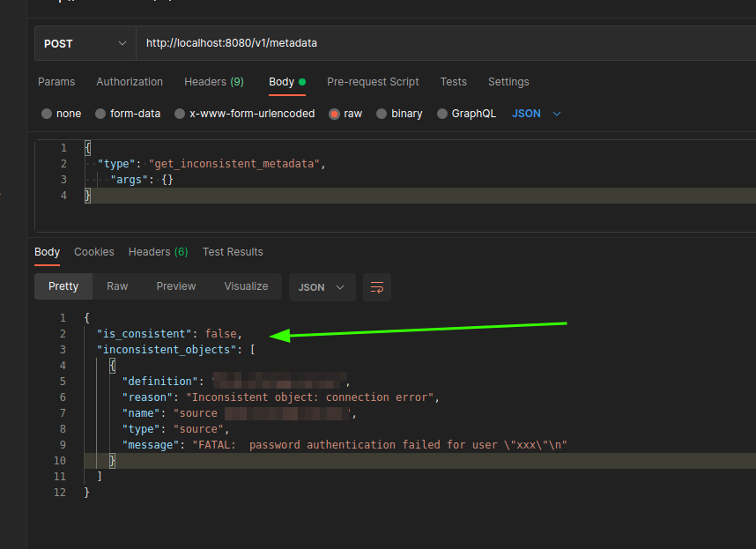Open the response Headers (6) tab

coord(158,251)
